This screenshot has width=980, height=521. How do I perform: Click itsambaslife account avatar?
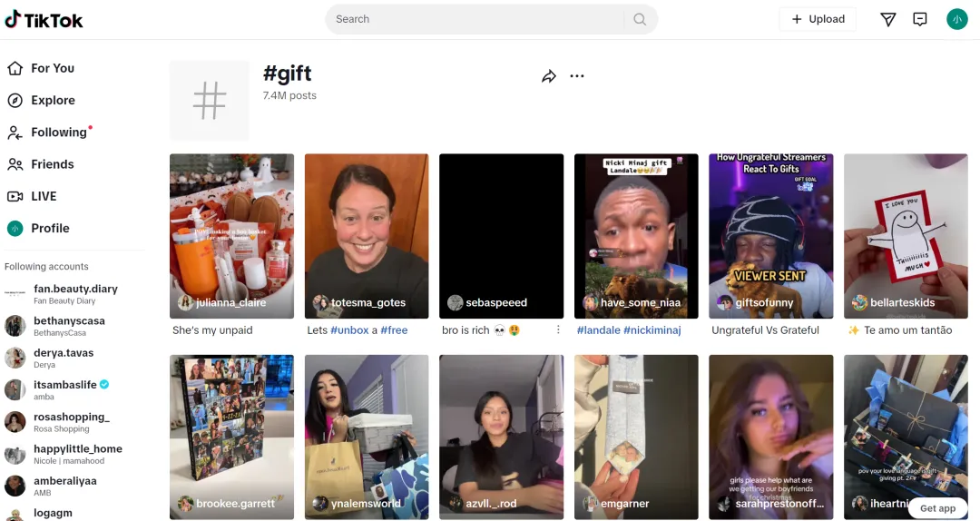(15, 389)
